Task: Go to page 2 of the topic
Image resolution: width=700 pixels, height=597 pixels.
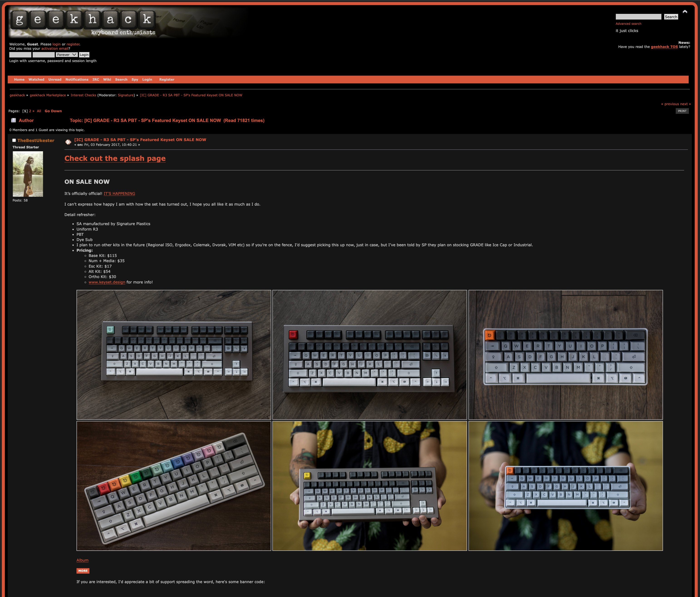Action: pos(30,111)
